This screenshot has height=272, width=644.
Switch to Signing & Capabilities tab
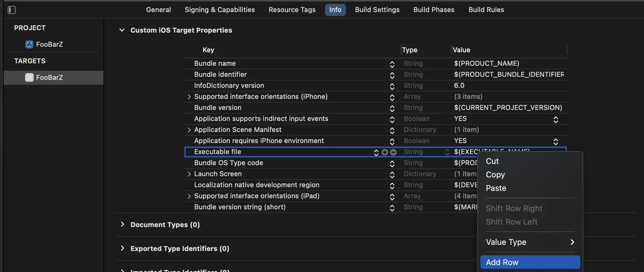[220, 10]
